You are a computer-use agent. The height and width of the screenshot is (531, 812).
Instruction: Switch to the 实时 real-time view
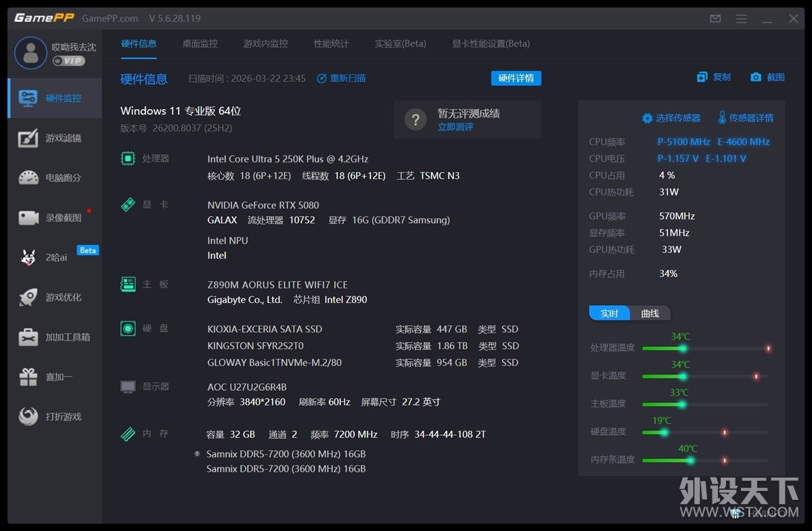608,313
